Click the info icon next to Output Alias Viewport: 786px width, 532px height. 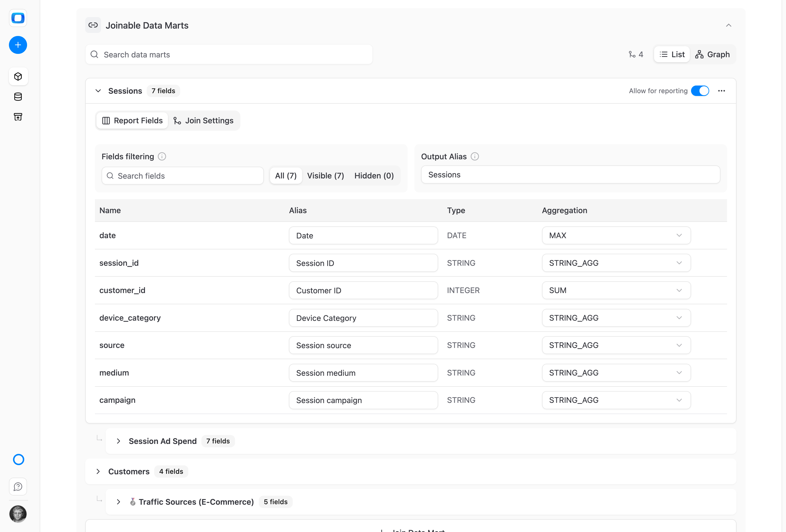point(475,157)
